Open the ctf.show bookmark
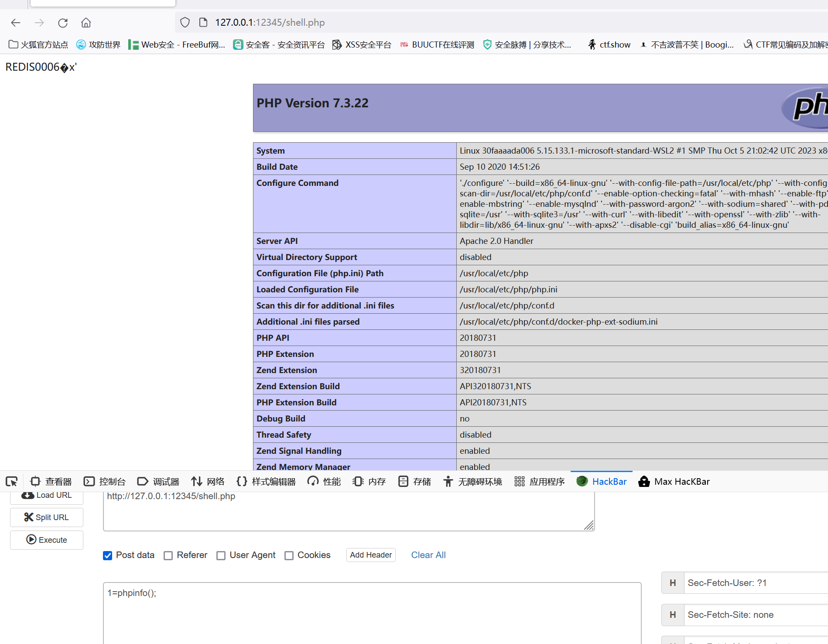The width and height of the screenshot is (828, 644). tap(609, 45)
